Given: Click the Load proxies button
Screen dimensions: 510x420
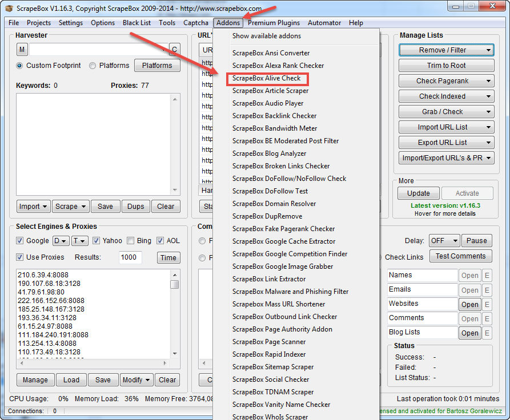Looking at the screenshot, I should point(71,379).
